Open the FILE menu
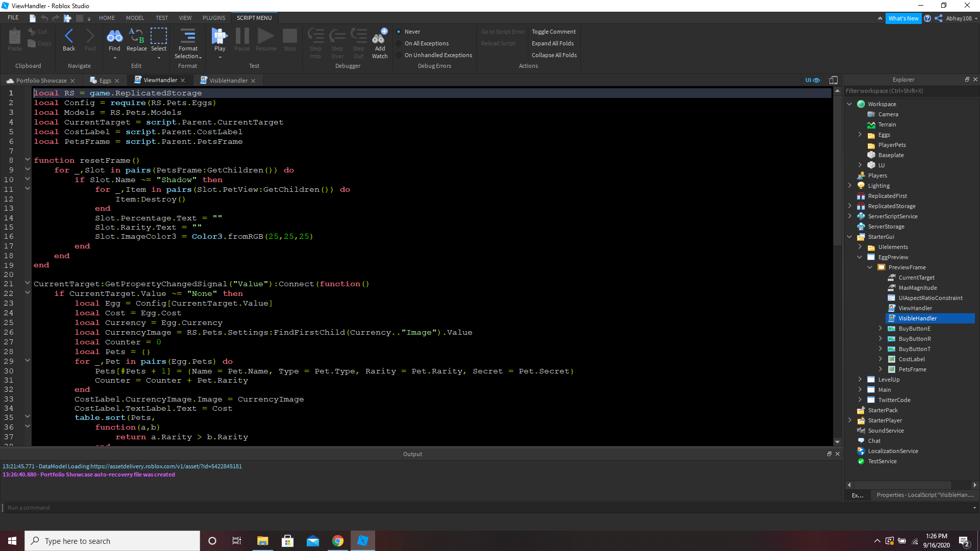The image size is (980, 551). click(x=13, y=18)
